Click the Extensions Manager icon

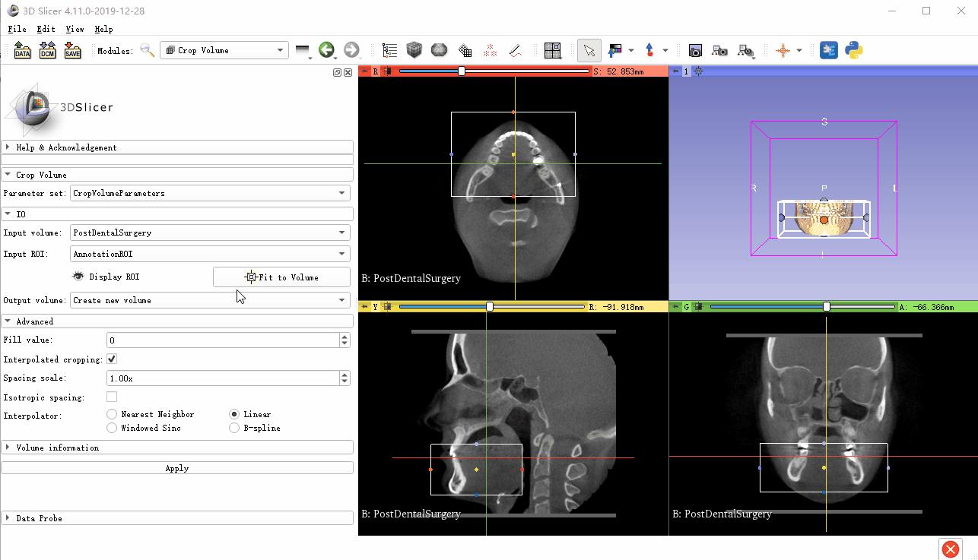click(828, 51)
